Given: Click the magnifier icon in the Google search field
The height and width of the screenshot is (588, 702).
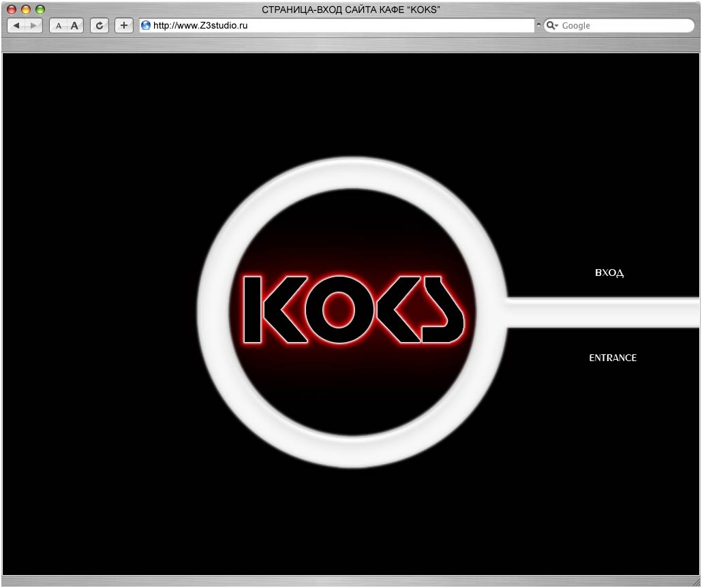Looking at the screenshot, I should [551, 25].
